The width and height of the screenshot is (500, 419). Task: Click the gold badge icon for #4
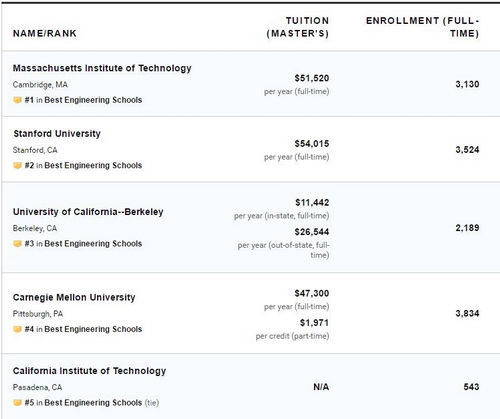click(x=17, y=329)
